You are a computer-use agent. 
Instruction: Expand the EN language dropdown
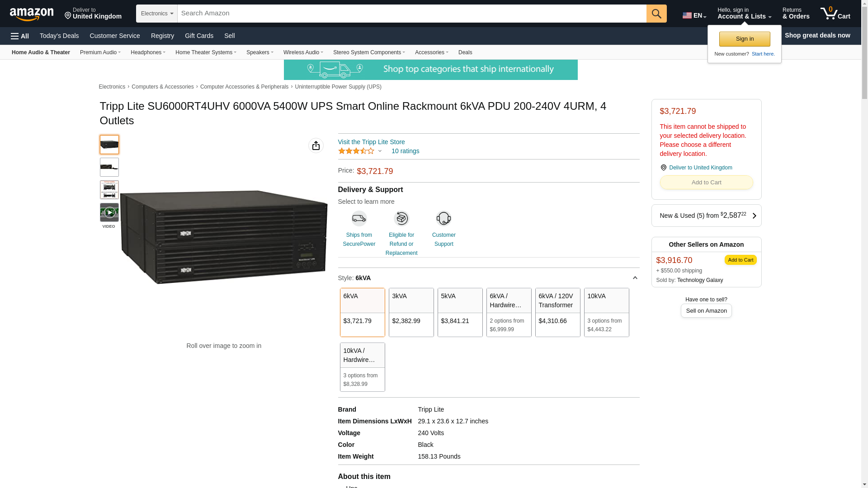click(x=694, y=16)
